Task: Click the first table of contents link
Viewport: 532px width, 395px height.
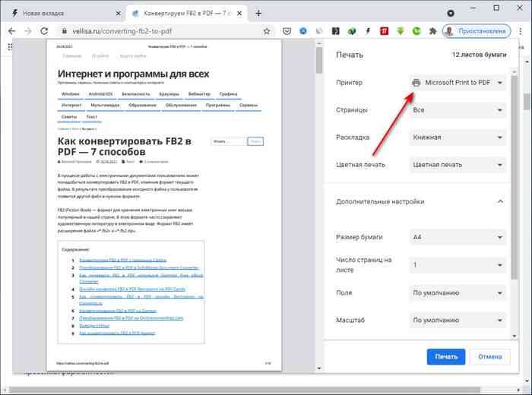Action: click(x=123, y=260)
